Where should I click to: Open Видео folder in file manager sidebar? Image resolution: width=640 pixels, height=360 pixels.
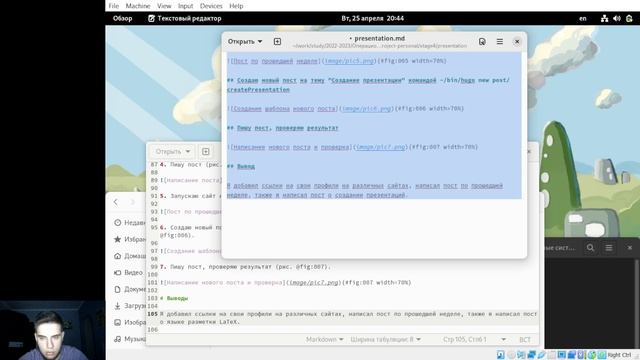[129, 272]
